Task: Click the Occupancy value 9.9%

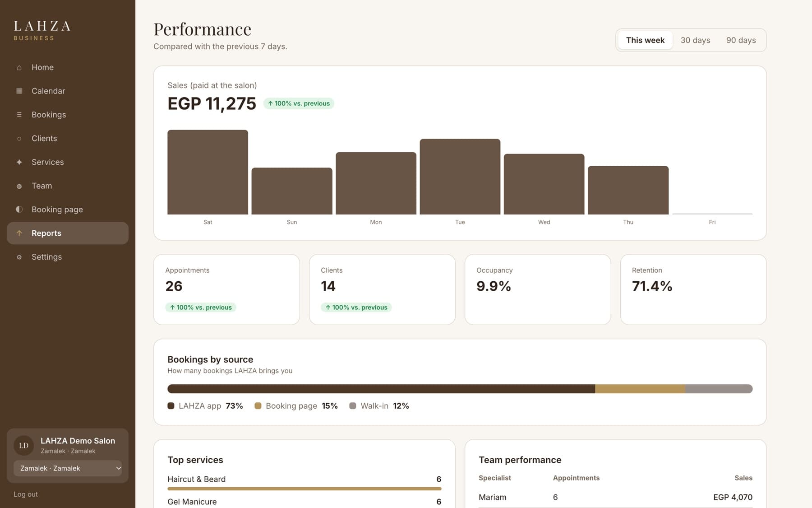Action: point(494,286)
